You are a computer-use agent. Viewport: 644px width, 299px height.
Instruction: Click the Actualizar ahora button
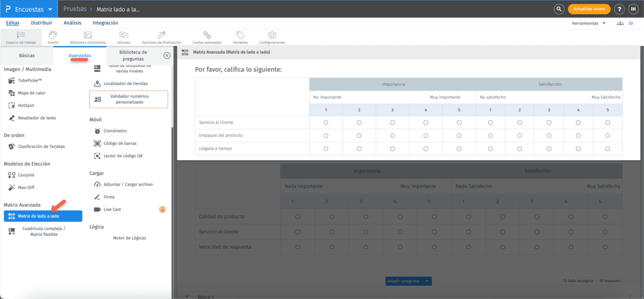tap(589, 9)
